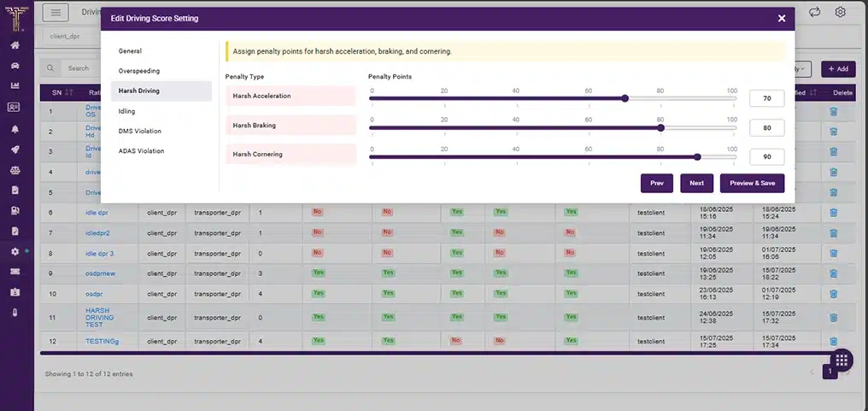This screenshot has width=868, height=411.
Task: Open the vehicle (car) section in the sidebar
Action: 15,66
